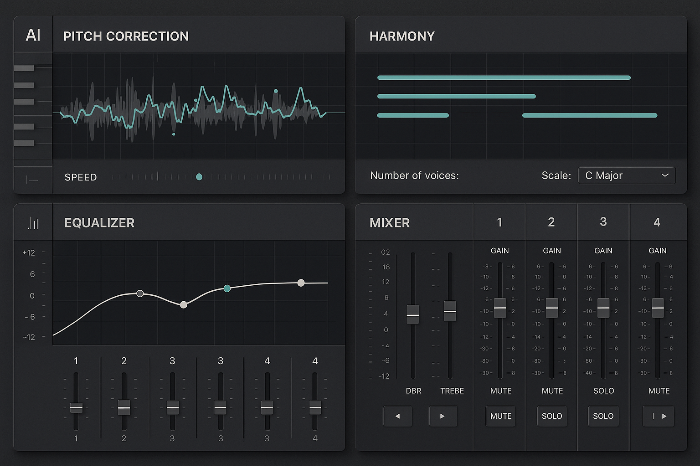Click the channel 1 GAIN fader handle

point(500,308)
